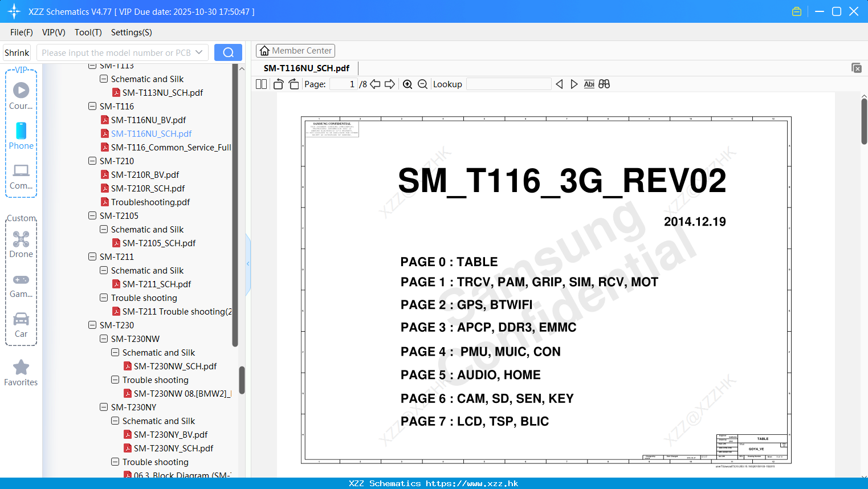Open SM-T230NY_SCH.pdf file
Image resolution: width=868 pixels, height=489 pixels.
pos(173,448)
